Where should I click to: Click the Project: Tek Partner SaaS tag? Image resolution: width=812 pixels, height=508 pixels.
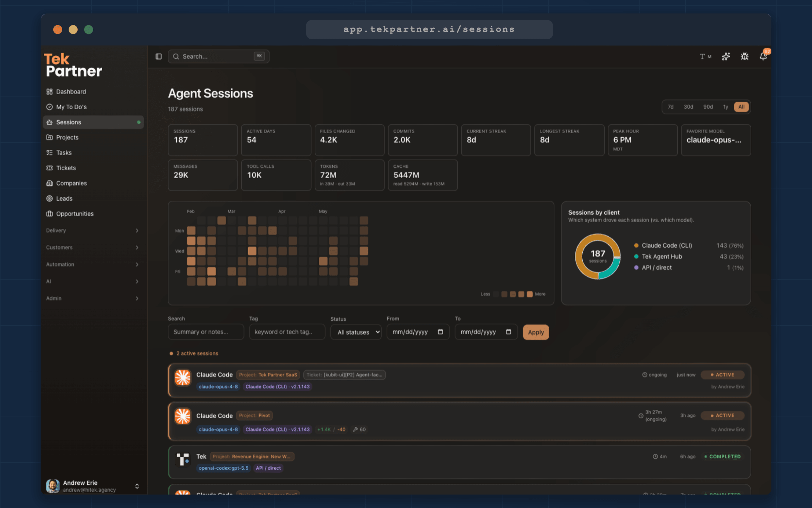pyautogui.click(x=268, y=375)
